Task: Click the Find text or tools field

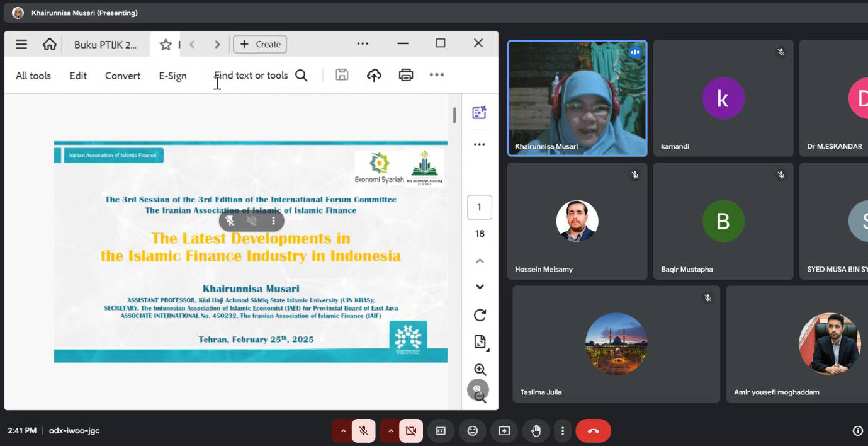Action: 252,76
